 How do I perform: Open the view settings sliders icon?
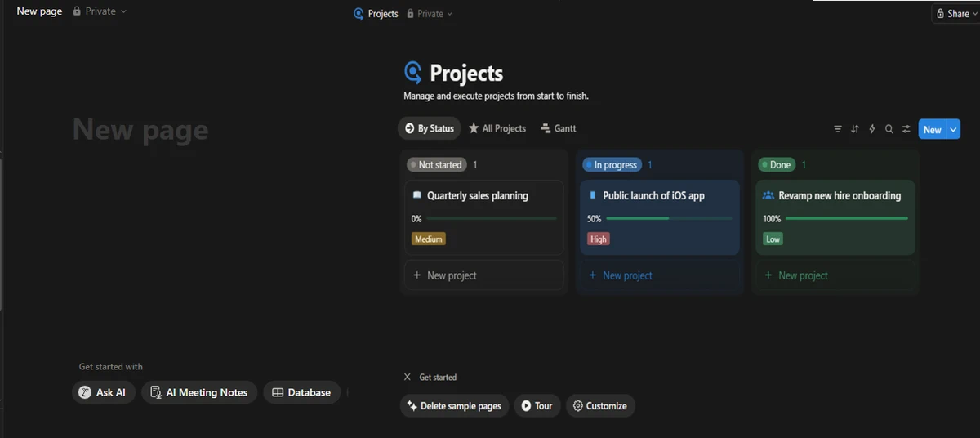click(x=906, y=129)
